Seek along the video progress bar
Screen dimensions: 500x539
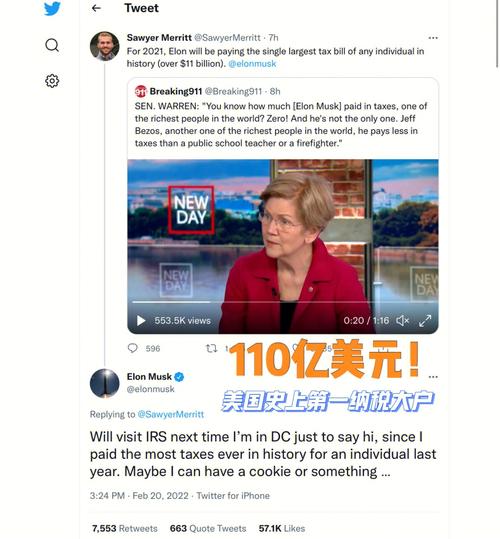tap(280, 302)
